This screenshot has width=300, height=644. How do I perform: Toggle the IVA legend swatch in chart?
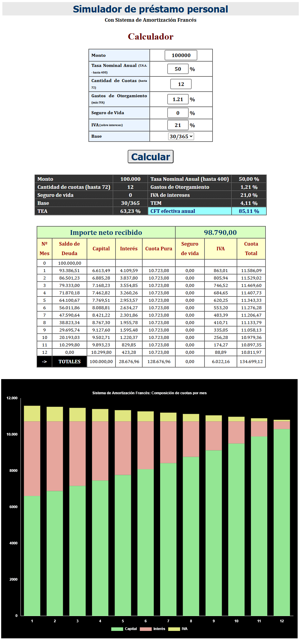[174, 629]
